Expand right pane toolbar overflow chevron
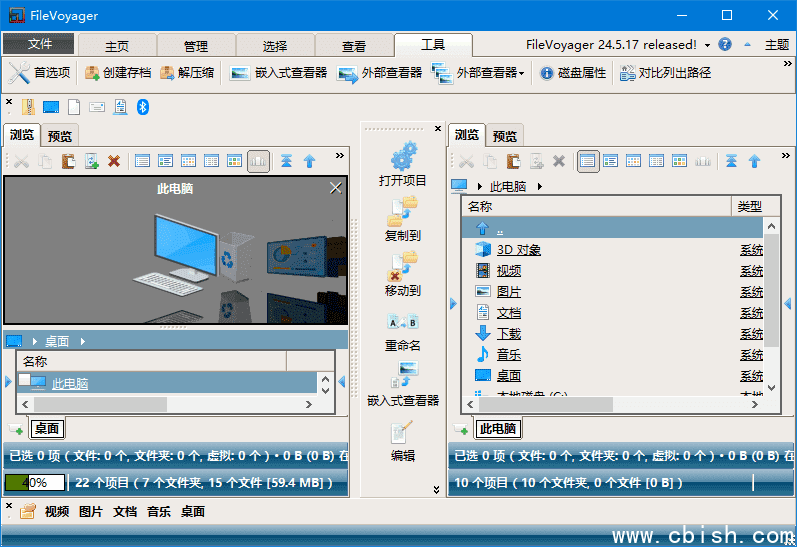 786,156
